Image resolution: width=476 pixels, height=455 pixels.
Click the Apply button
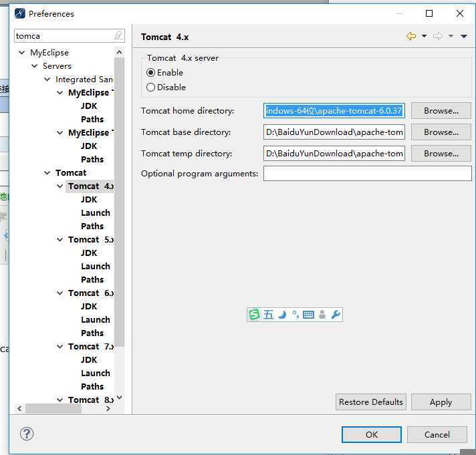click(441, 402)
